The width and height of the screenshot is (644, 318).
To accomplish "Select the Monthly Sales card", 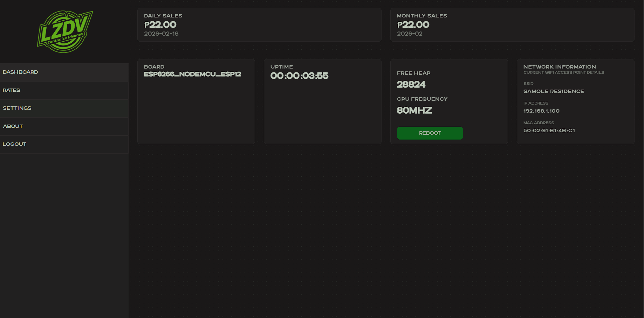I will (512, 25).
